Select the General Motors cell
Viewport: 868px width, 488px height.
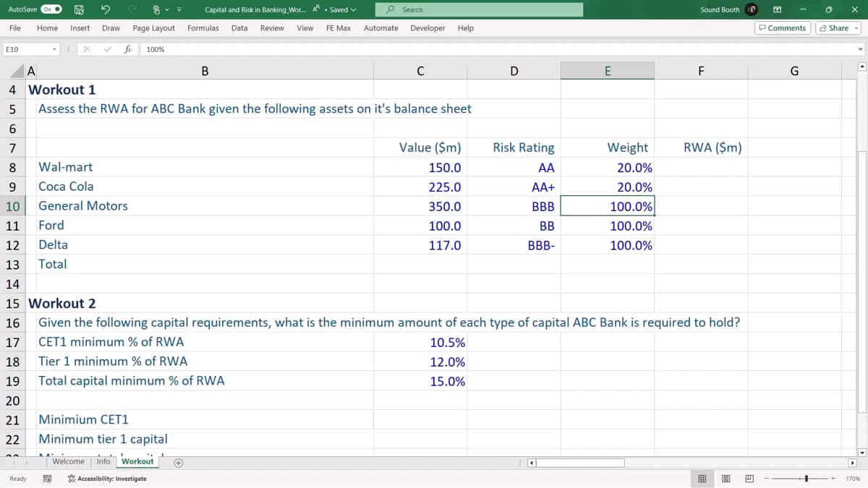205,206
